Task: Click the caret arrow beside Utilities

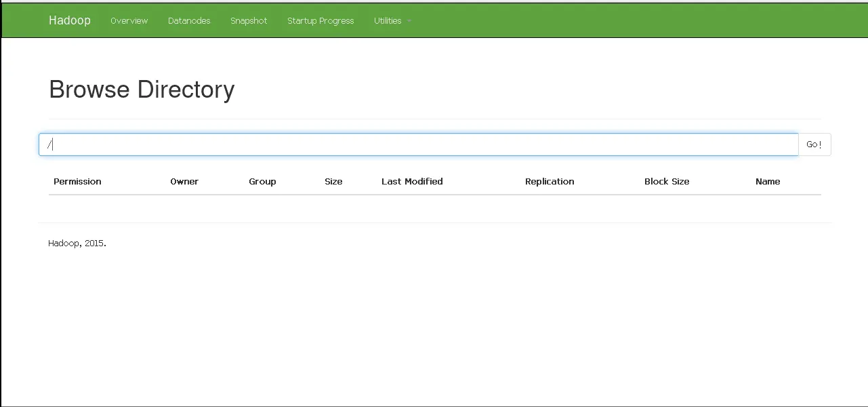Action: pos(409,22)
